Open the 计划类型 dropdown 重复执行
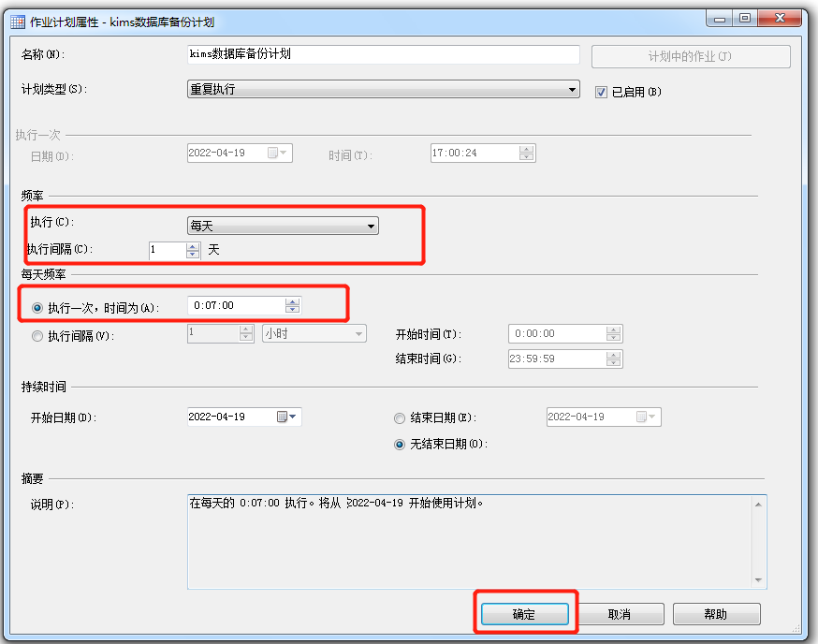Image resolution: width=818 pixels, height=644 pixels. [384, 89]
